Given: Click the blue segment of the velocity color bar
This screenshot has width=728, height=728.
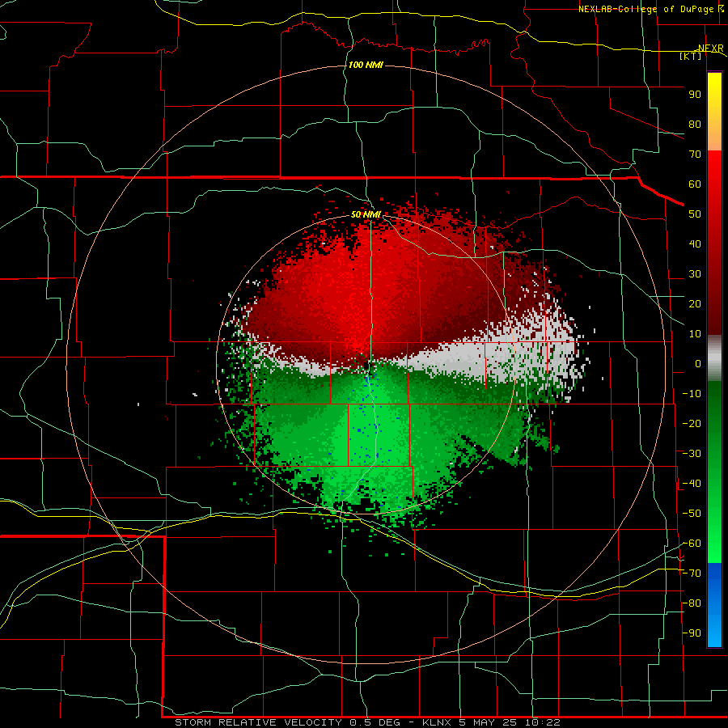Looking at the screenshot, I should (714, 604).
